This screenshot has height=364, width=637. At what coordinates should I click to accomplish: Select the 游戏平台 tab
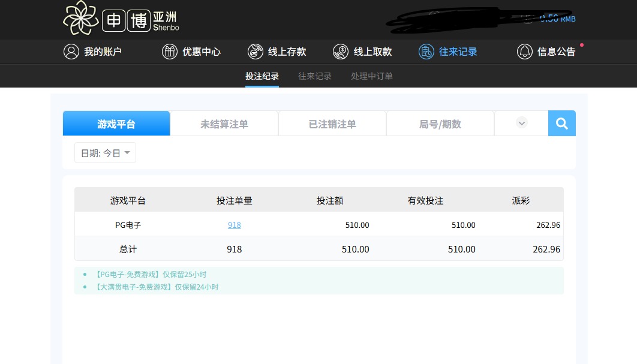click(116, 124)
